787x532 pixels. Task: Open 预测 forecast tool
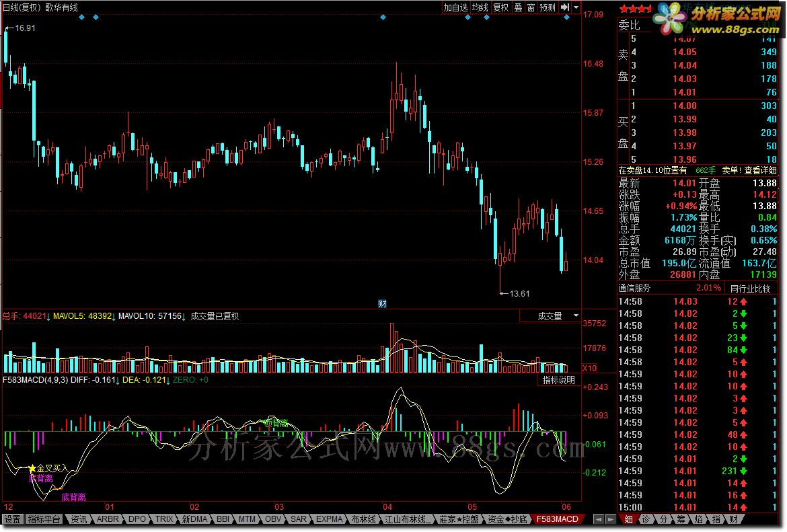click(547, 7)
